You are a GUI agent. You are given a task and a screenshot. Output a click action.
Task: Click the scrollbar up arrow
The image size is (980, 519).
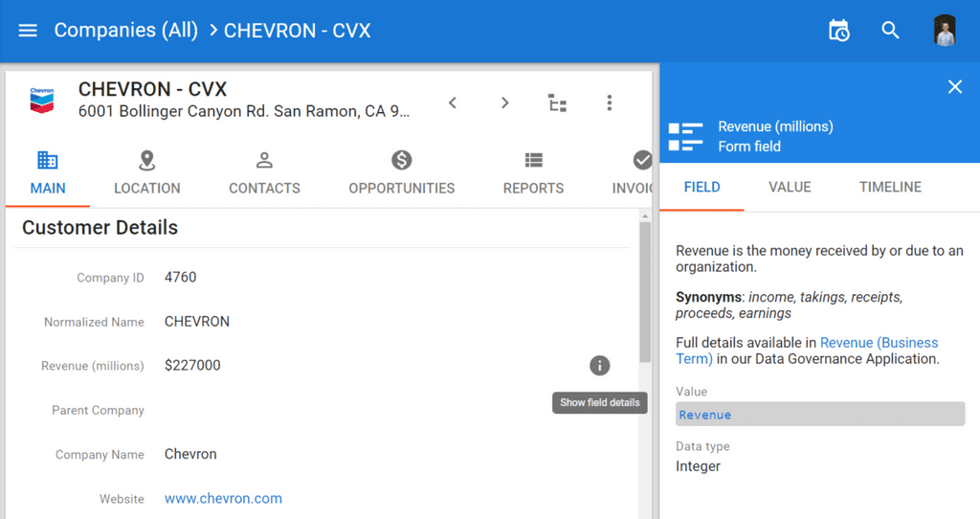pos(645,216)
